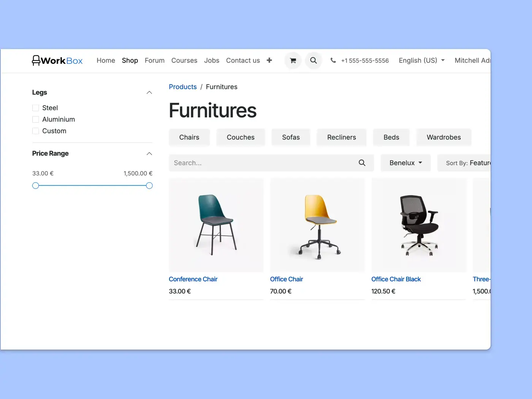The height and width of the screenshot is (399, 532).
Task: Click the phone icon beside the number
Action: pyautogui.click(x=333, y=60)
